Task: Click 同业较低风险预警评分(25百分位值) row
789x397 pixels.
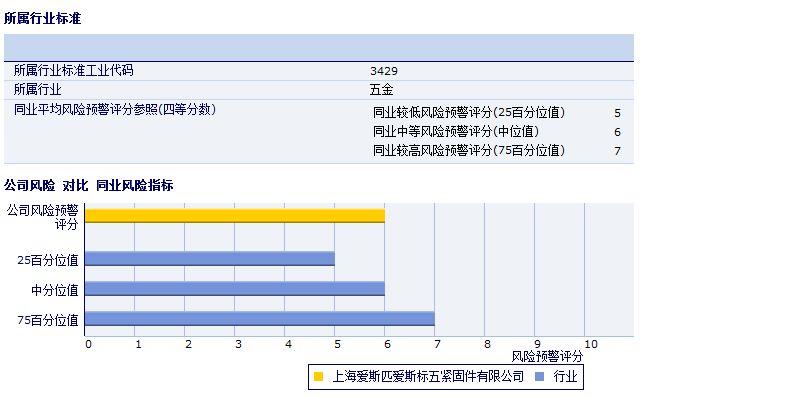Action: (497, 113)
